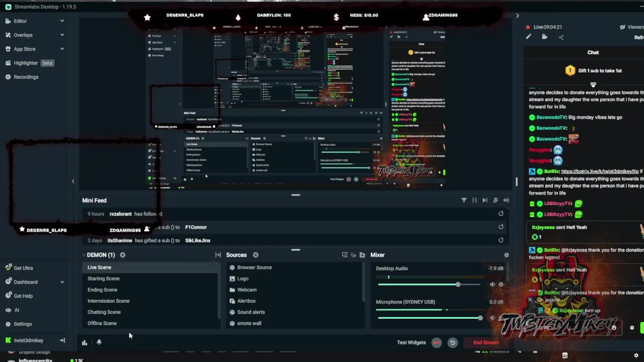644x362 pixels.
Task: Click Test Widgets button
Action: pyautogui.click(x=411, y=342)
